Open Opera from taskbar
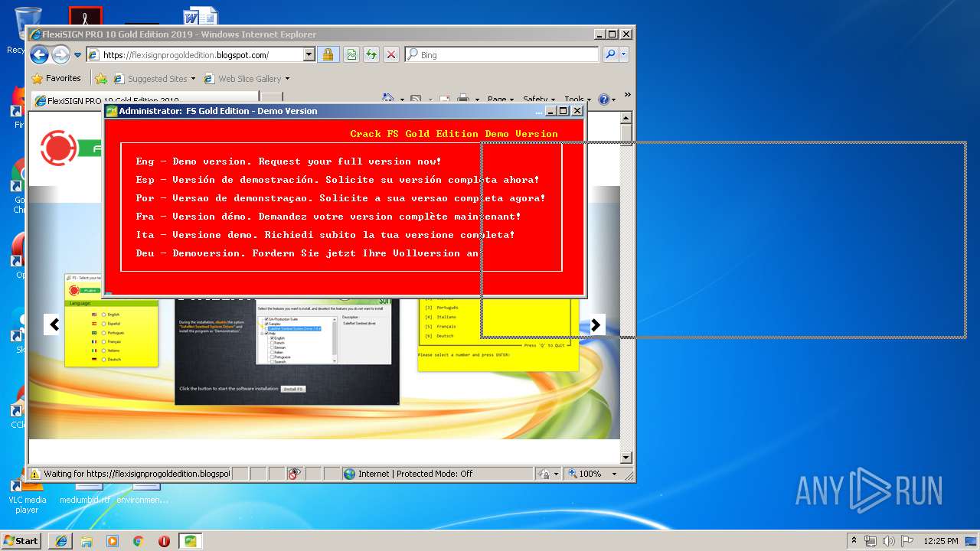The width and height of the screenshot is (980, 551). [164, 541]
